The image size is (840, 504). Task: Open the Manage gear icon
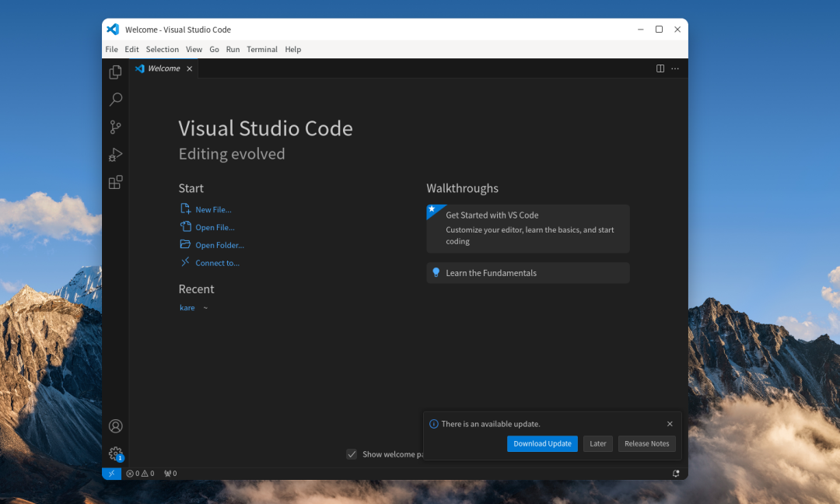115,453
